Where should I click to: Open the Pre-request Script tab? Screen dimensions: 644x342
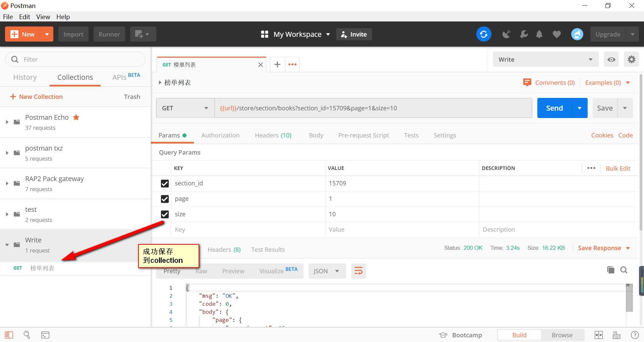pos(364,135)
